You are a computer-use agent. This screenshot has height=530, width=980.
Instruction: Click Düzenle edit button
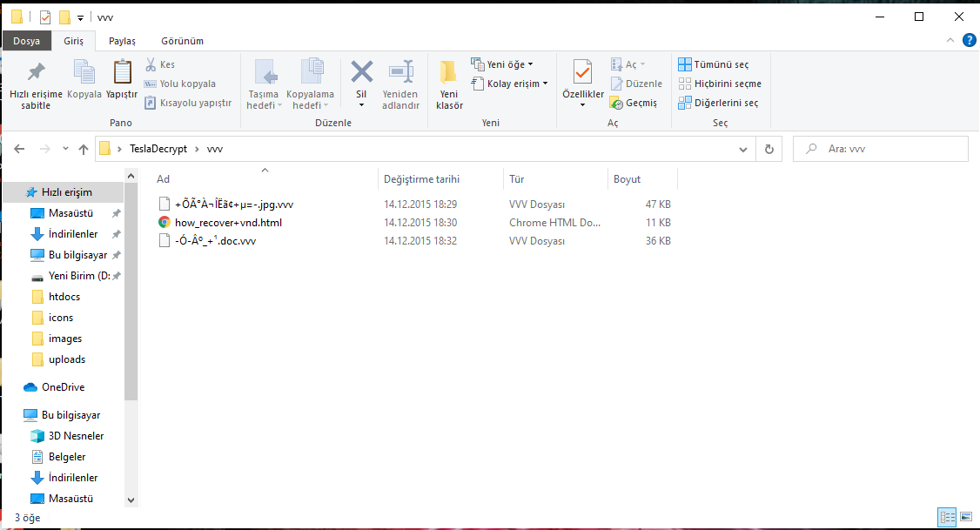[x=635, y=84]
